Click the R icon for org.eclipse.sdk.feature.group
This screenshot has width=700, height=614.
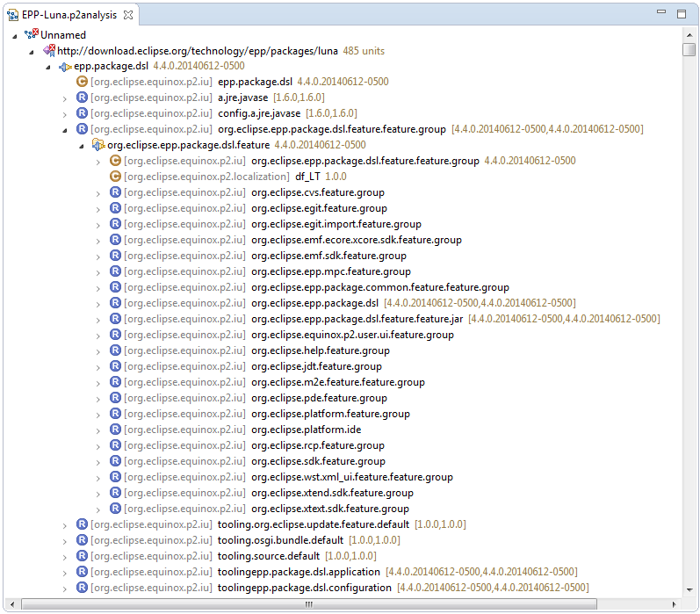[x=116, y=461]
